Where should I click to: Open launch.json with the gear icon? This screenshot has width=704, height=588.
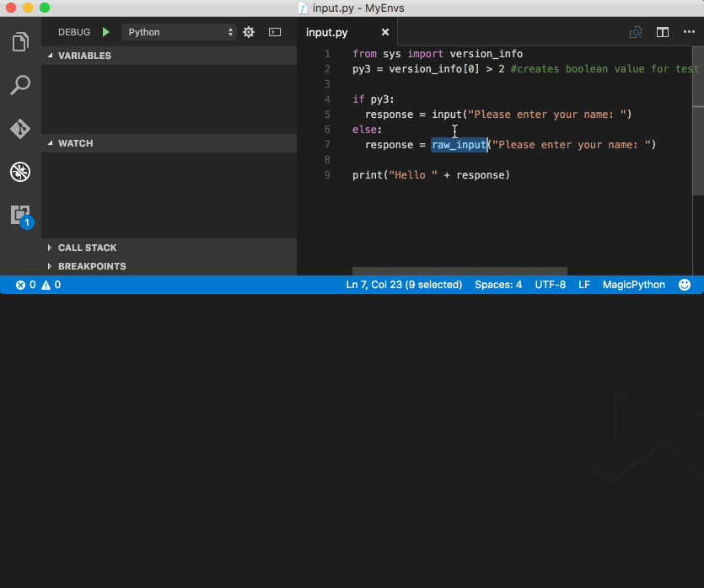[x=249, y=32]
